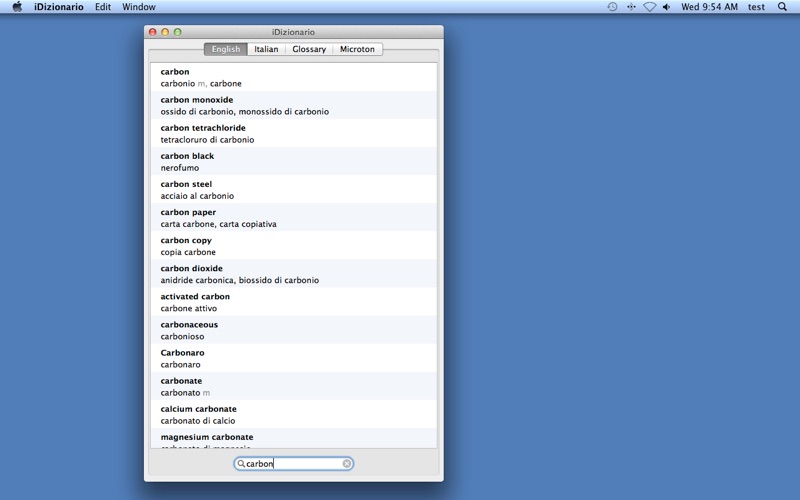Click the iDizionario window title bar

tap(293, 32)
